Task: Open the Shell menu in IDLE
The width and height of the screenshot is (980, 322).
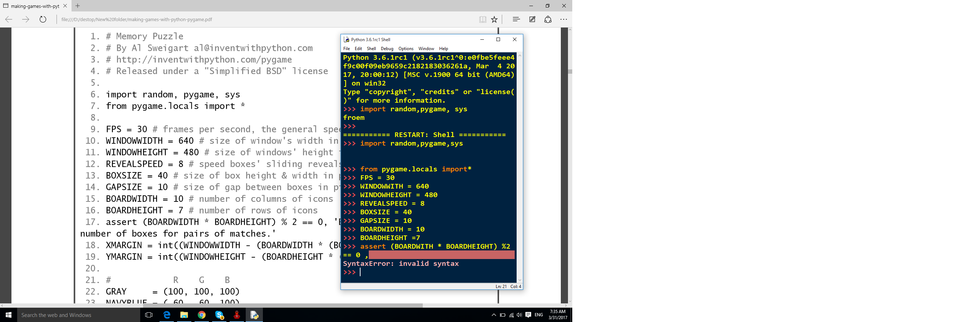Action: 371,49
